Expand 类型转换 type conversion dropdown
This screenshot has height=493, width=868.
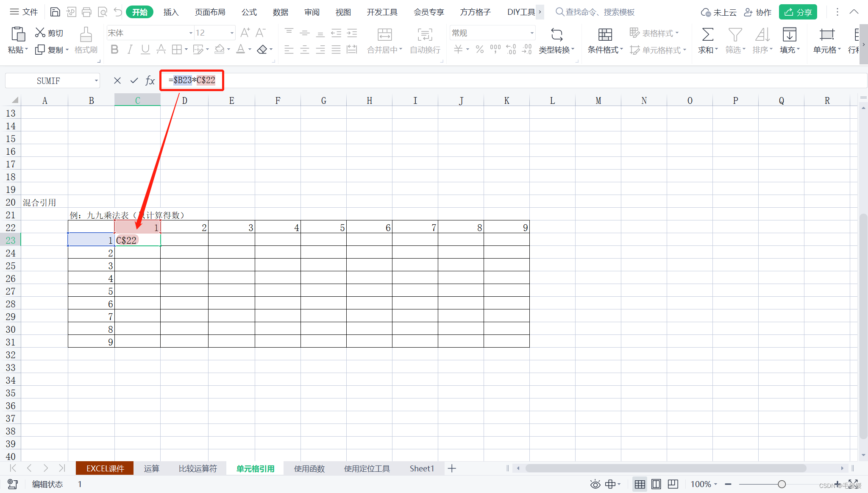(573, 50)
